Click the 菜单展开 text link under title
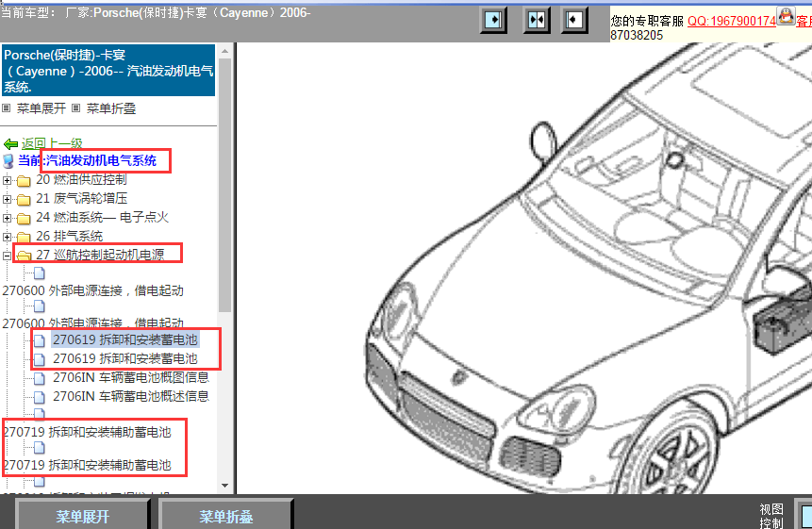This screenshot has height=529, width=812. click(41, 108)
